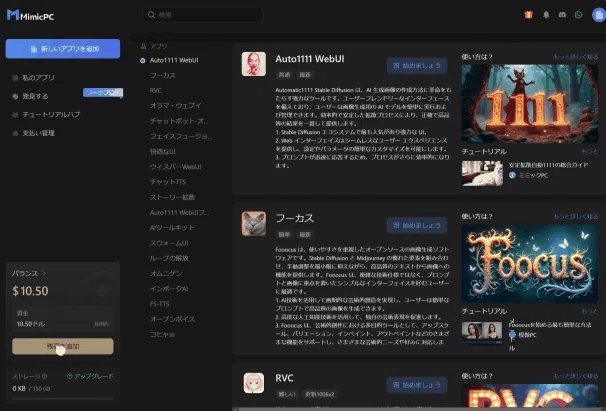Select F5-TTS in app list
Screen dimensions: 606x411
(x=159, y=304)
